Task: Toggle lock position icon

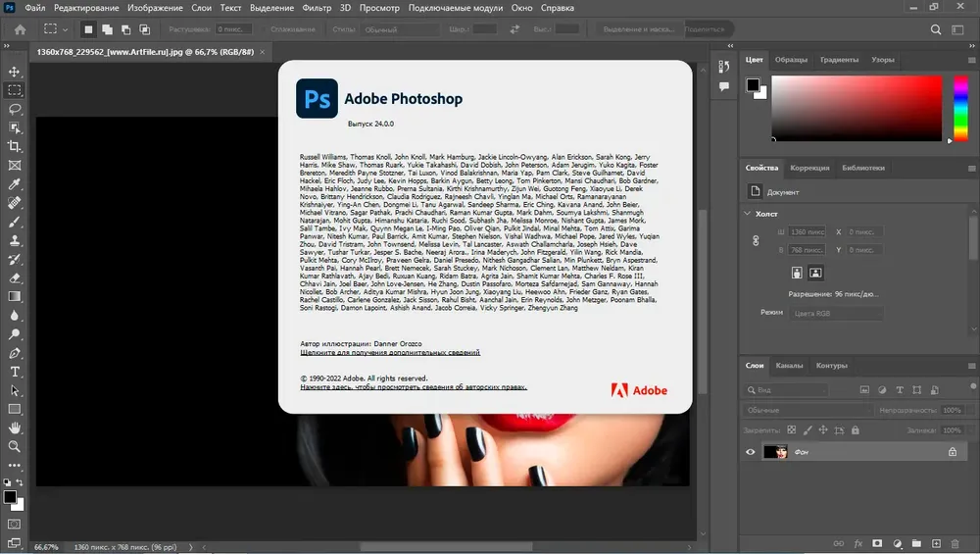Action: point(823,430)
